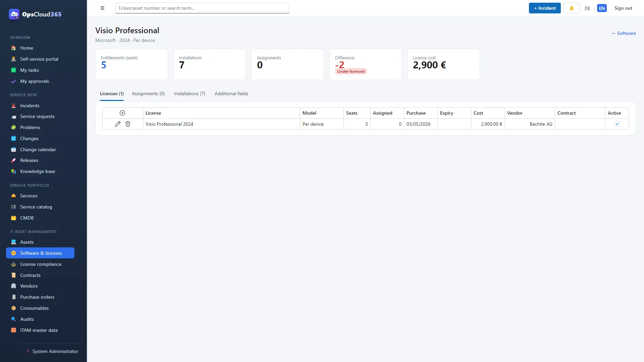Click the Under-licensed badge
Screen dimensions: 644x362
pyautogui.click(x=351, y=71)
